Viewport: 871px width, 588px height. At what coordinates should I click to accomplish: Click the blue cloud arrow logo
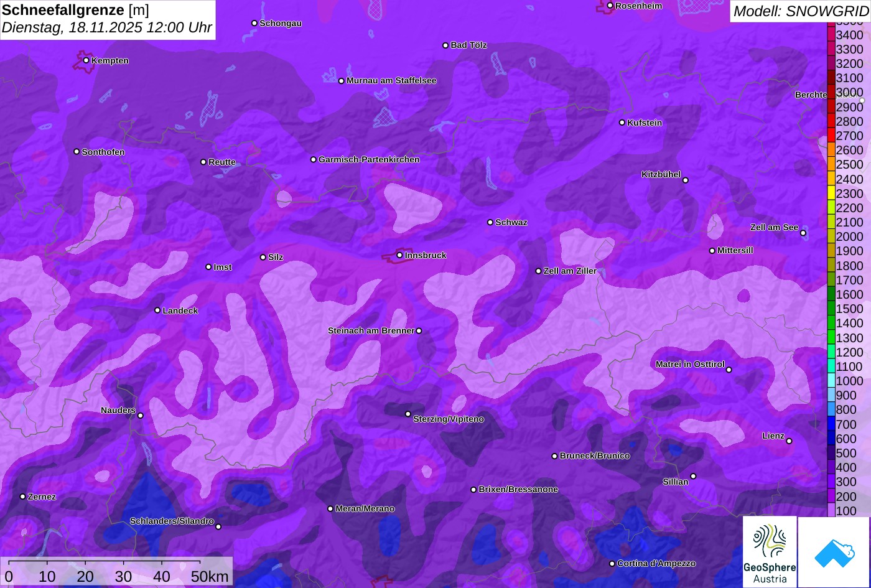pyautogui.click(x=834, y=552)
